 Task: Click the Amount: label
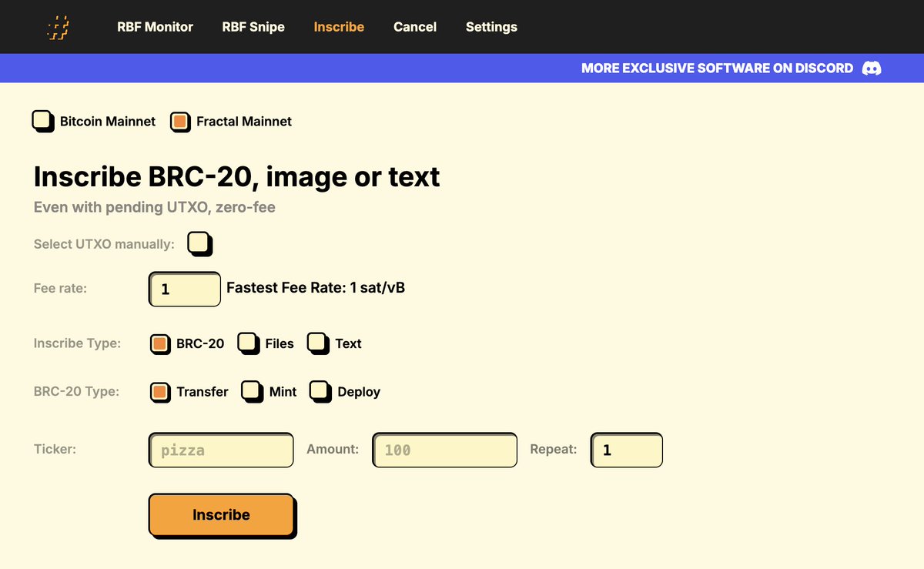[x=333, y=448]
